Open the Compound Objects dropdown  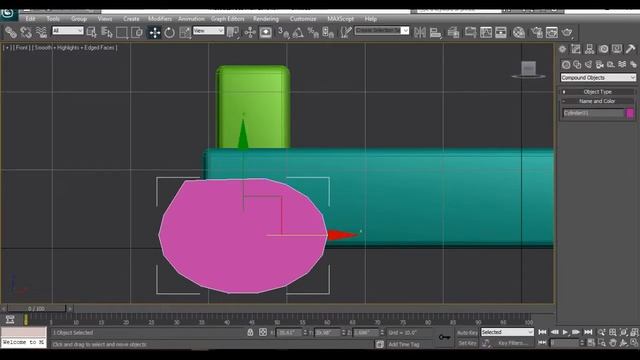[x=598, y=78]
